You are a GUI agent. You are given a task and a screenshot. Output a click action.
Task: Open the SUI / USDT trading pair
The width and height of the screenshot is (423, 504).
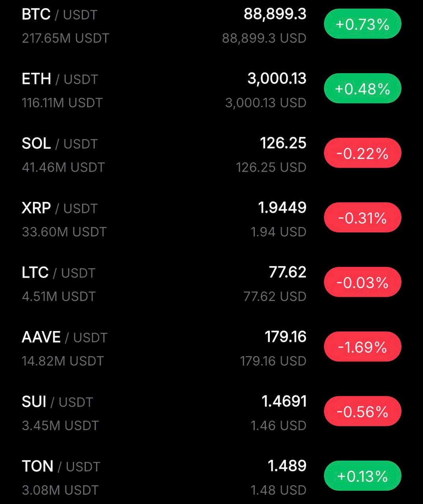click(58, 402)
